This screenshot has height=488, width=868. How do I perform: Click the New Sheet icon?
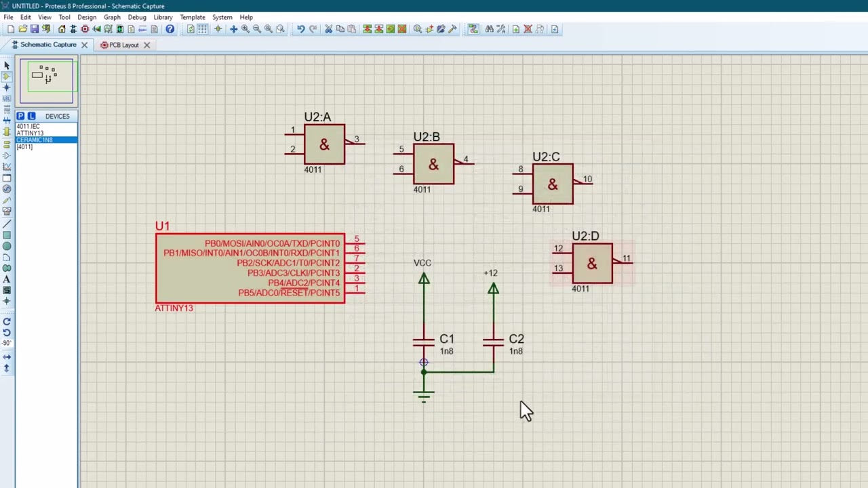(516, 29)
